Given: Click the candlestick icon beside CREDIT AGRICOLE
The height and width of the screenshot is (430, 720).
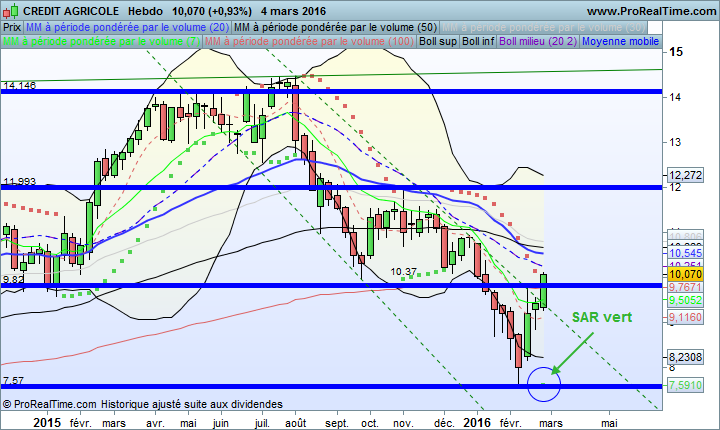Looking at the screenshot, I should point(11,10).
